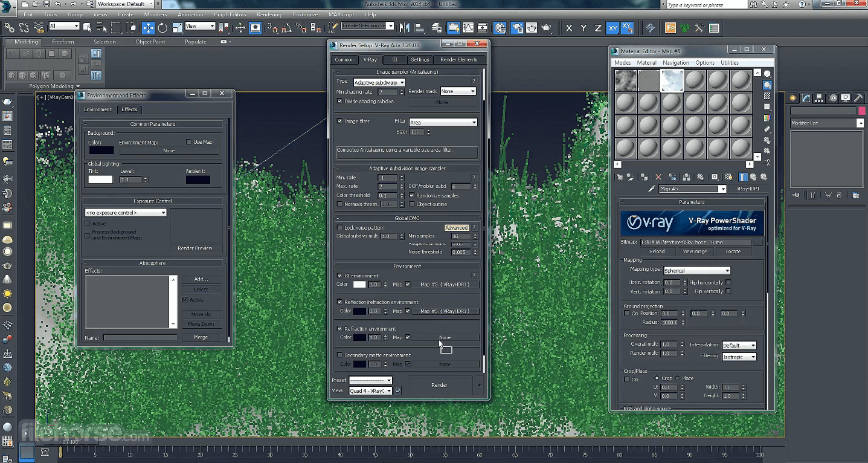868x463 pixels.
Task: Open the Mapping type Spherical dropdown
Action: point(697,270)
